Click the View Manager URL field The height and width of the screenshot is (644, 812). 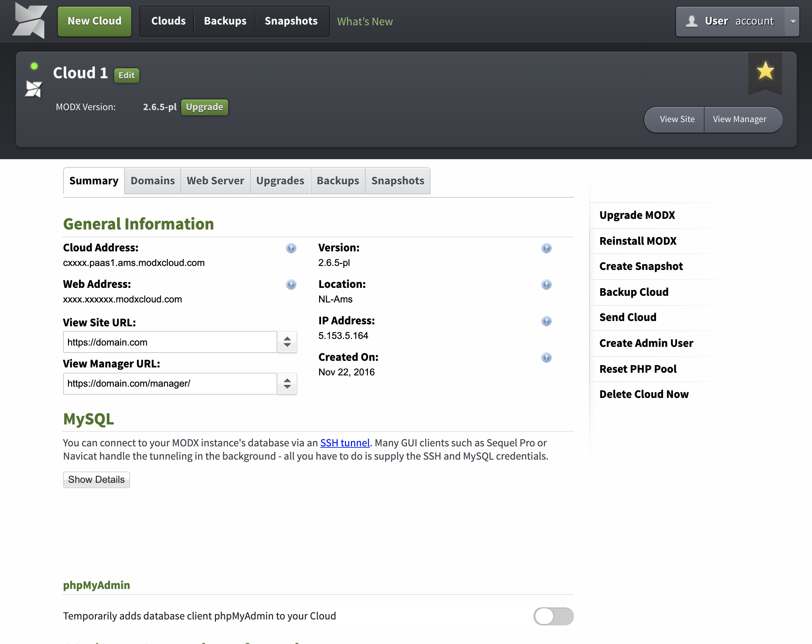[x=170, y=384]
